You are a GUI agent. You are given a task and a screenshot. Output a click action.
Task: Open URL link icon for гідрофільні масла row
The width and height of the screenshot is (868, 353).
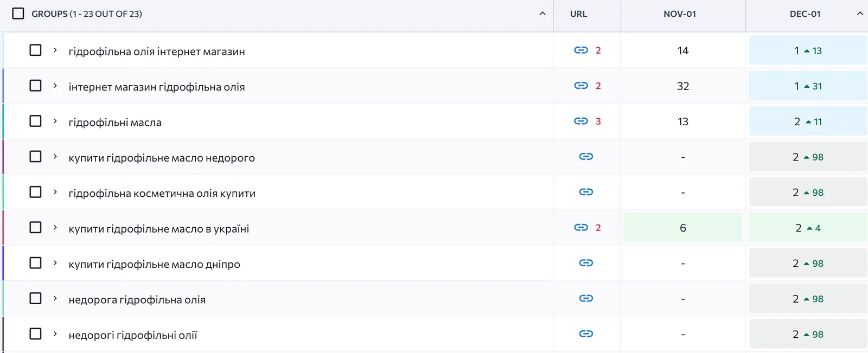[x=581, y=121]
